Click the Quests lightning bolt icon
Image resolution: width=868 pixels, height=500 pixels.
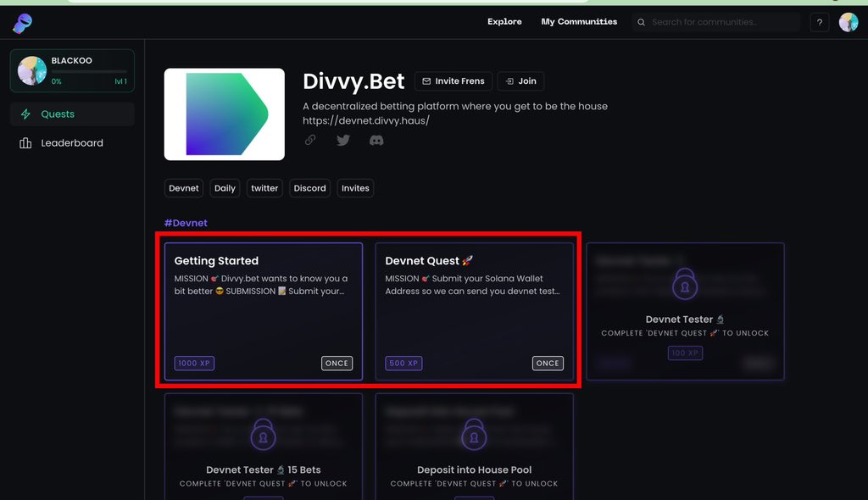point(25,114)
